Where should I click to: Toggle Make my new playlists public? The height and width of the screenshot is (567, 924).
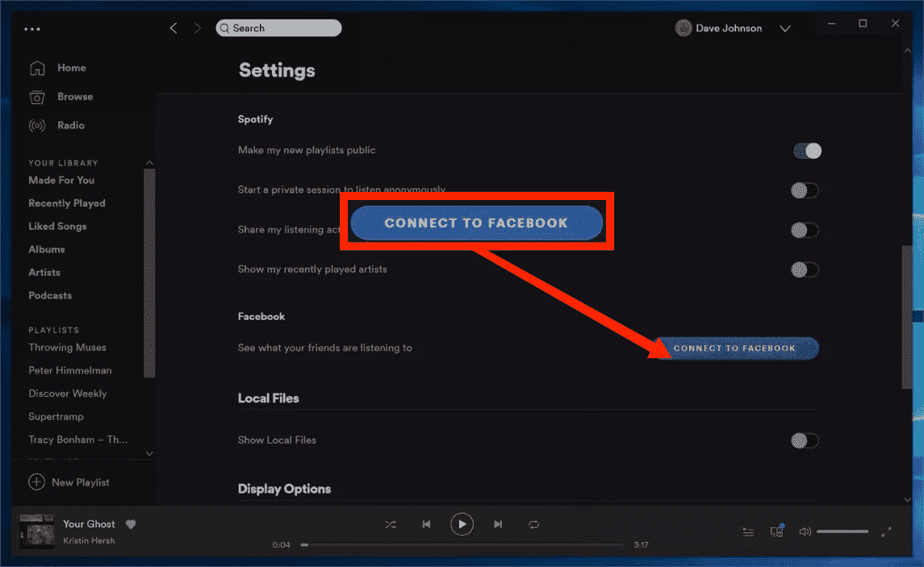807,151
